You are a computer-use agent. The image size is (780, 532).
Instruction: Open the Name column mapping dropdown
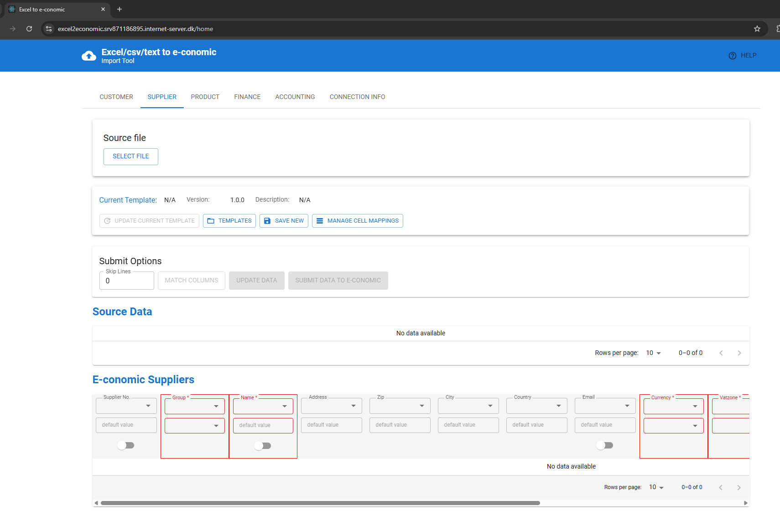click(263, 406)
